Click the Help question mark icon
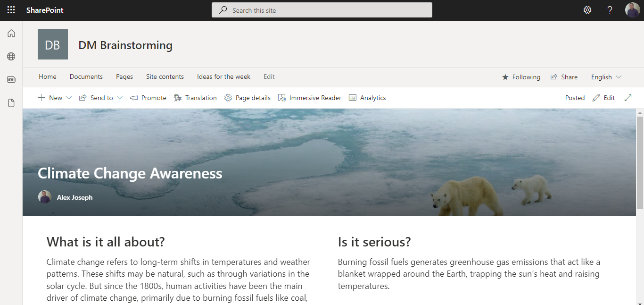This screenshot has height=305, width=644. [x=610, y=9]
